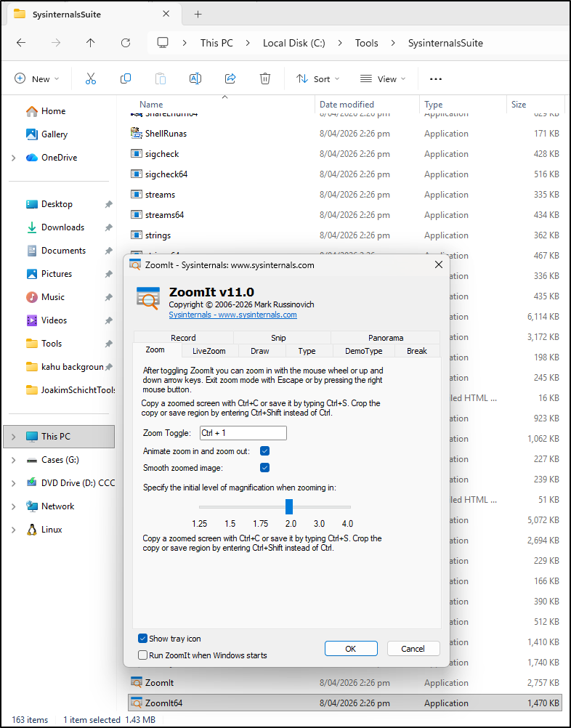Select Cases (G:) drive in sidebar

(x=52, y=460)
